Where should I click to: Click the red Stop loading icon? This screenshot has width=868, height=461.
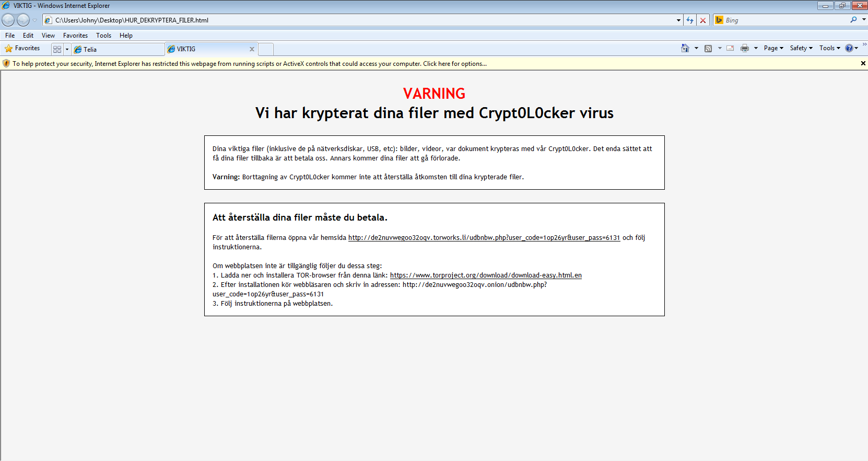tap(703, 20)
